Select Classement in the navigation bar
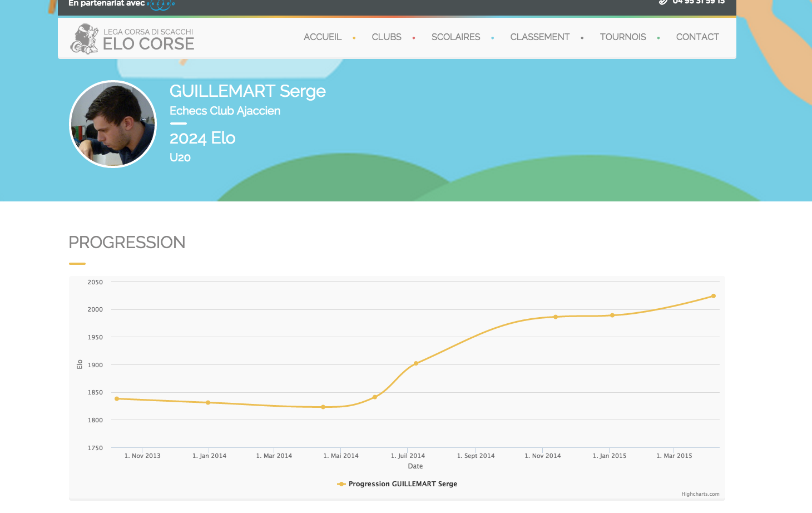This screenshot has width=812, height=513. click(539, 37)
